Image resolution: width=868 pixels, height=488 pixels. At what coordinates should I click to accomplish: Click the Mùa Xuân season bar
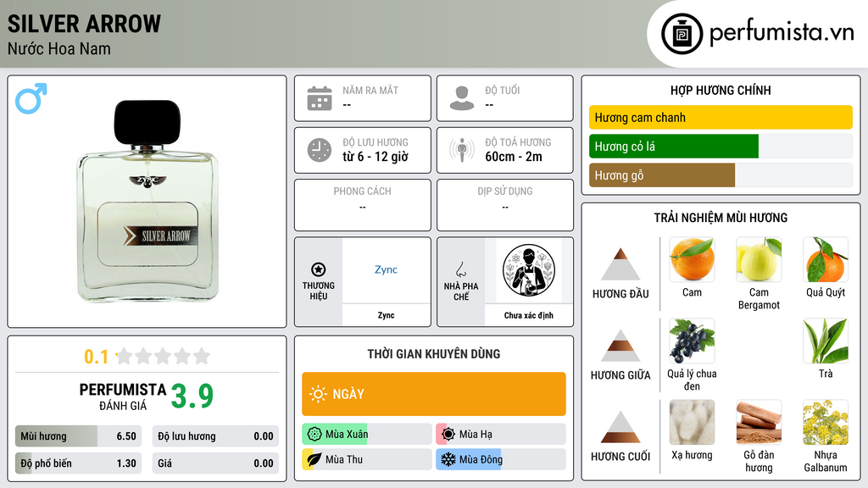(366, 434)
